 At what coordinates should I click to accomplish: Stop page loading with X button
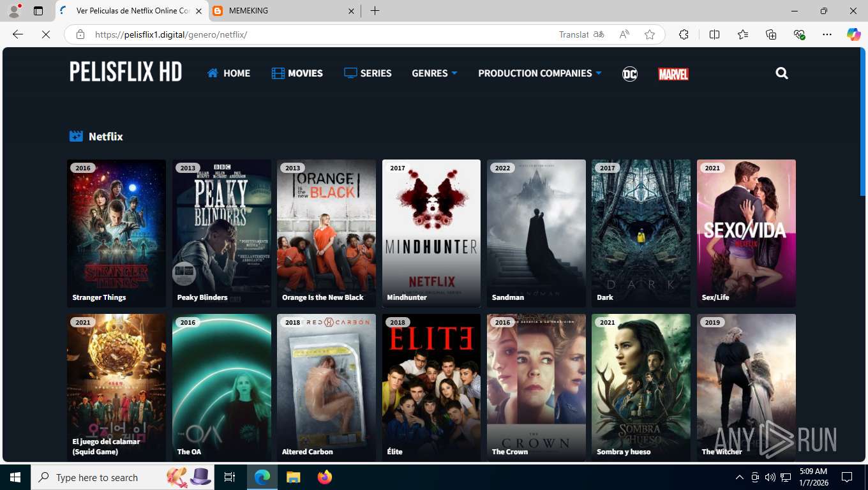[x=46, y=34]
